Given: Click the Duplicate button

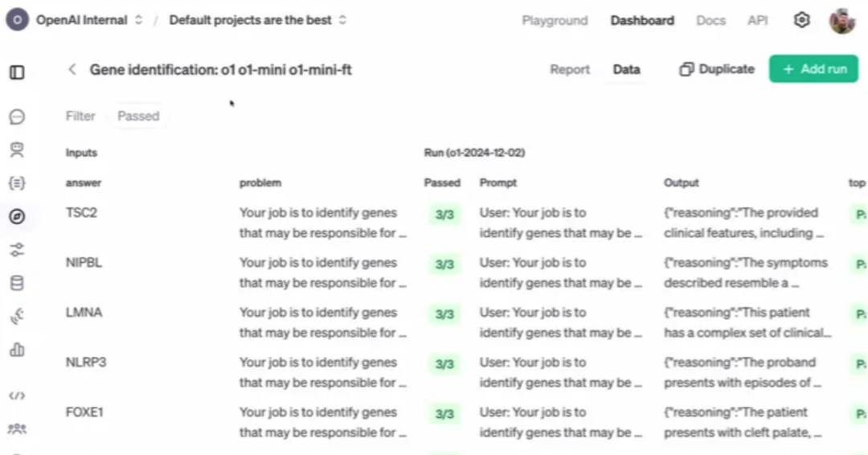Looking at the screenshot, I should click(717, 70).
